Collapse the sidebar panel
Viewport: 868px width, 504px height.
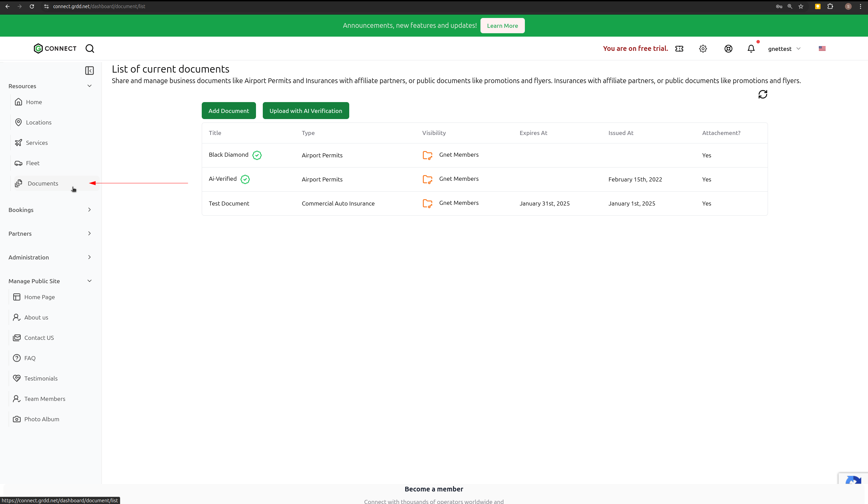pos(90,71)
